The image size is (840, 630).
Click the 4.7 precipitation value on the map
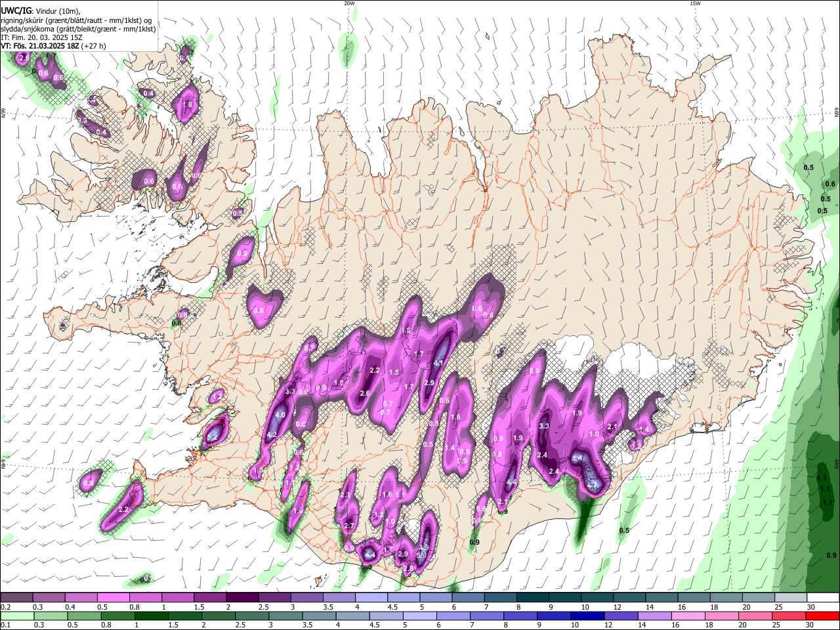tap(593, 486)
